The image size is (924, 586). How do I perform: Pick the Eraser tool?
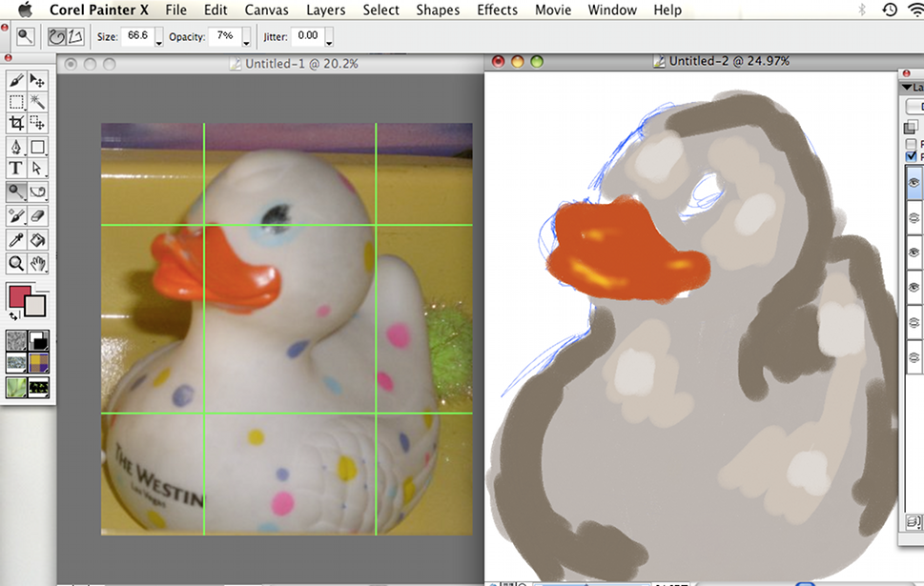[38, 216]
